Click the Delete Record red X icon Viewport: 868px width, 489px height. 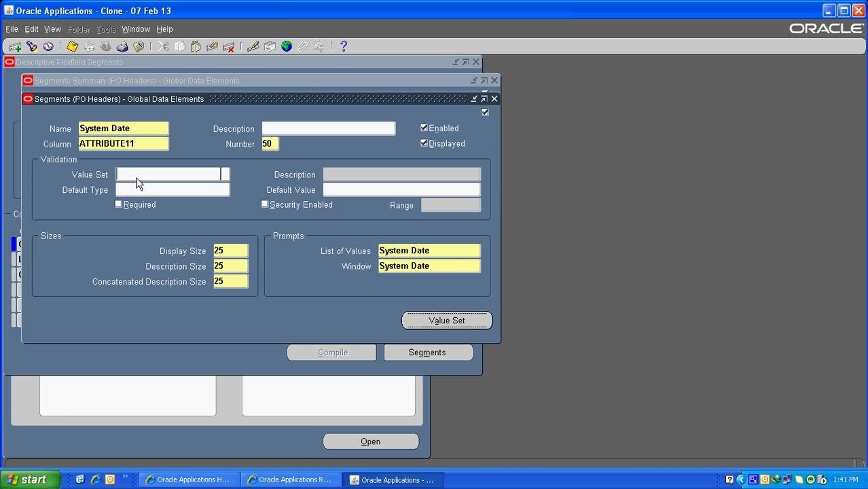[229, 47]
